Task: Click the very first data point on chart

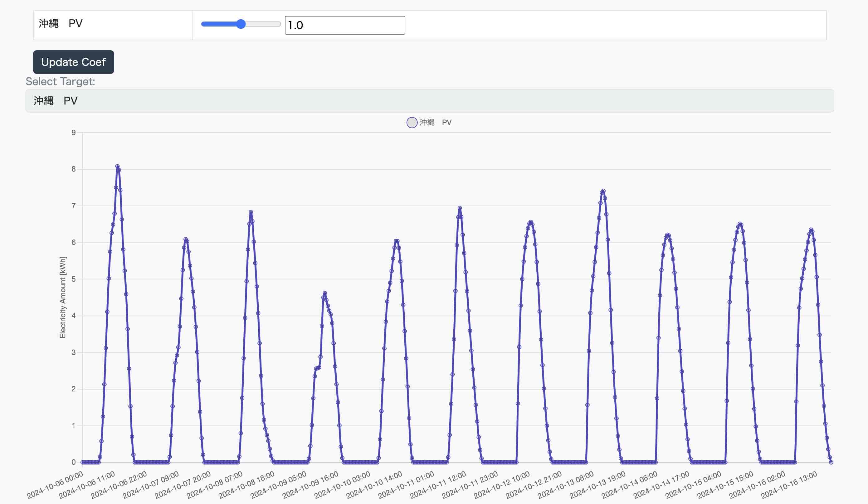Action: click(x=83, y=462)
